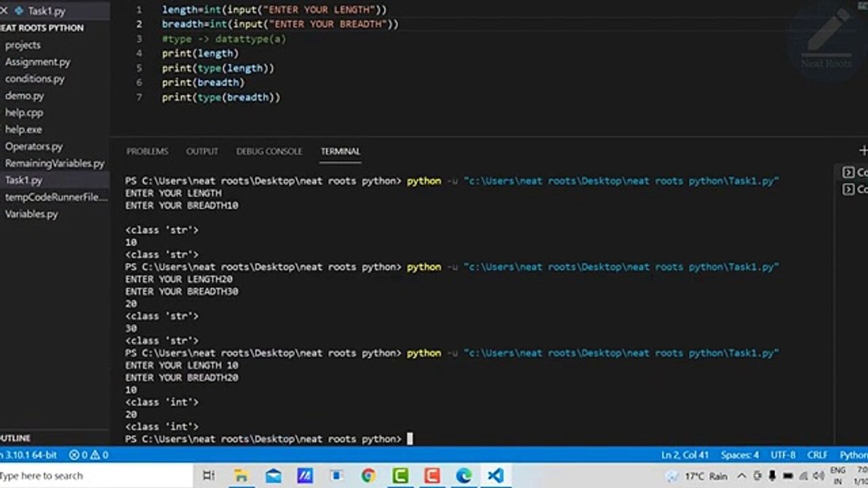Viewport: 868px width, 488px height.
Task: Expand the OUTLINE section
Action: coord(15,439)
